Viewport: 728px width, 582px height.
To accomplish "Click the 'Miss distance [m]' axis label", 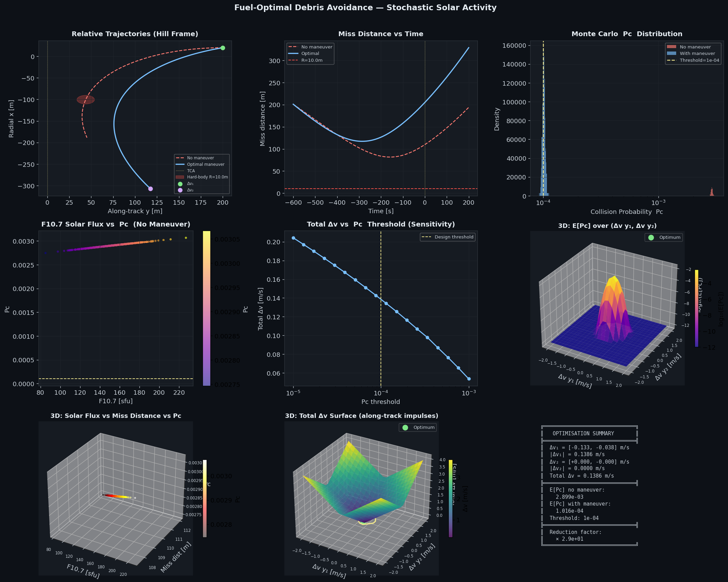I will point(262,119).
